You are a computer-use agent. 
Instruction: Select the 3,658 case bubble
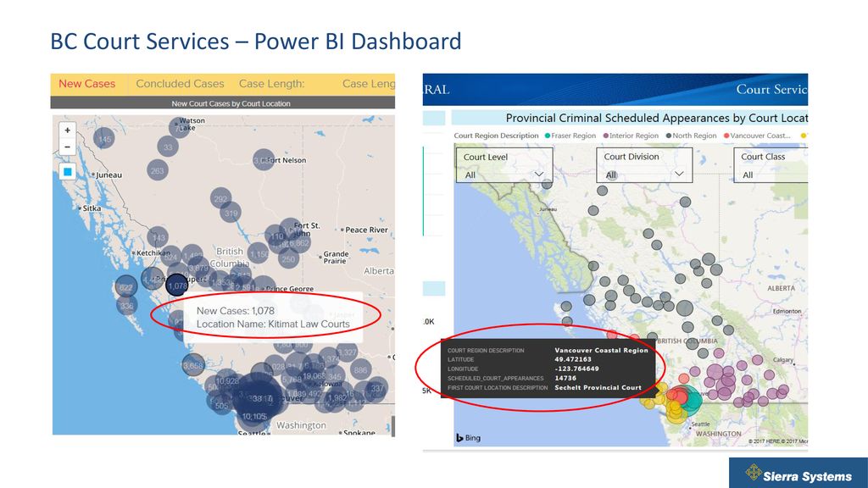(193, 366)
